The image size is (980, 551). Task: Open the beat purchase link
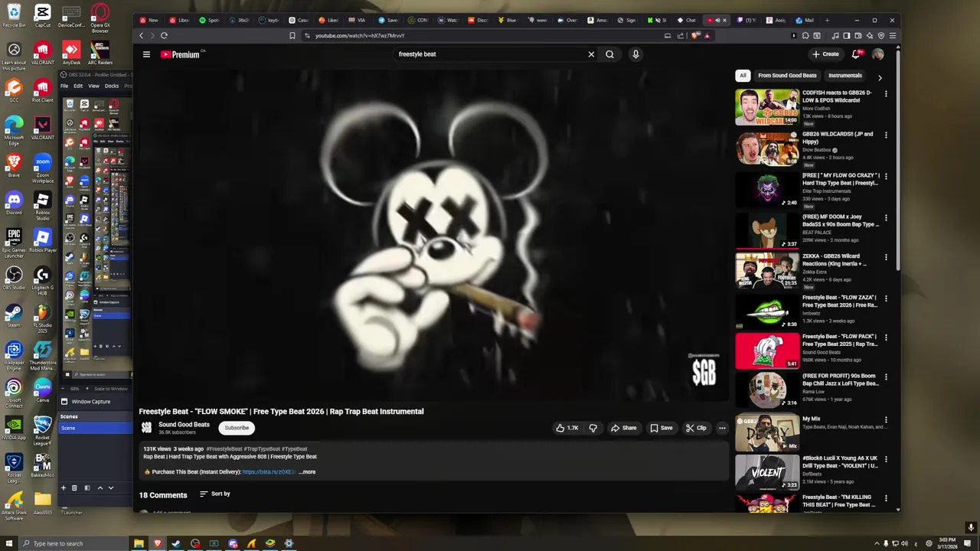coord(269,472)
